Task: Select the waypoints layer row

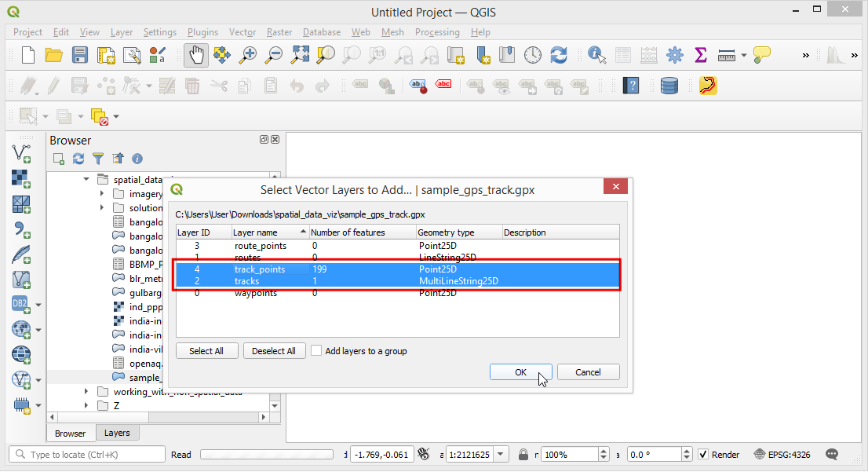Action: coord(397,293)
